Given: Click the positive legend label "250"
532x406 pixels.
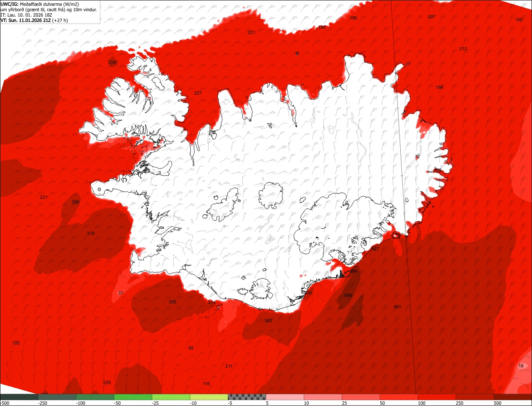Looking at the screenshot, I should pos(461,403).
